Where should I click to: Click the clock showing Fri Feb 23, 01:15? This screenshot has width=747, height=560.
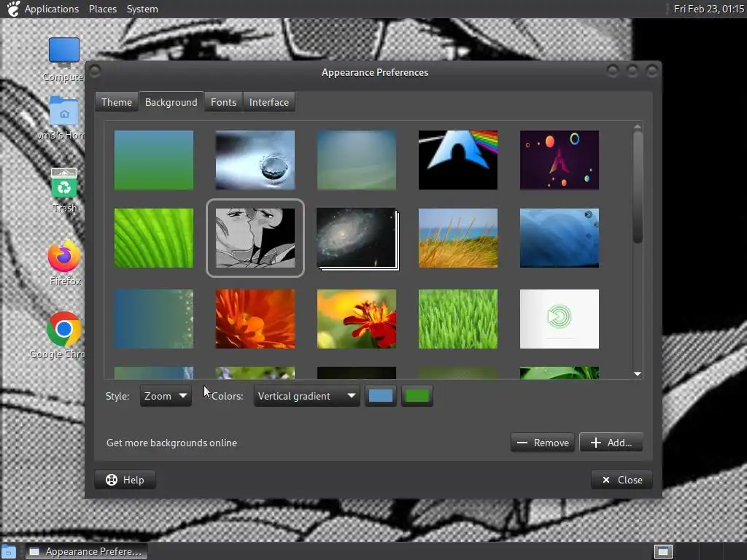point(708,9)
